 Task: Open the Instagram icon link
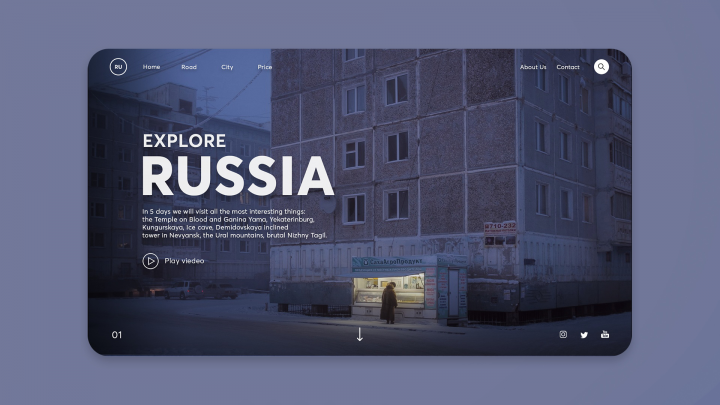[x=563, y=334]
